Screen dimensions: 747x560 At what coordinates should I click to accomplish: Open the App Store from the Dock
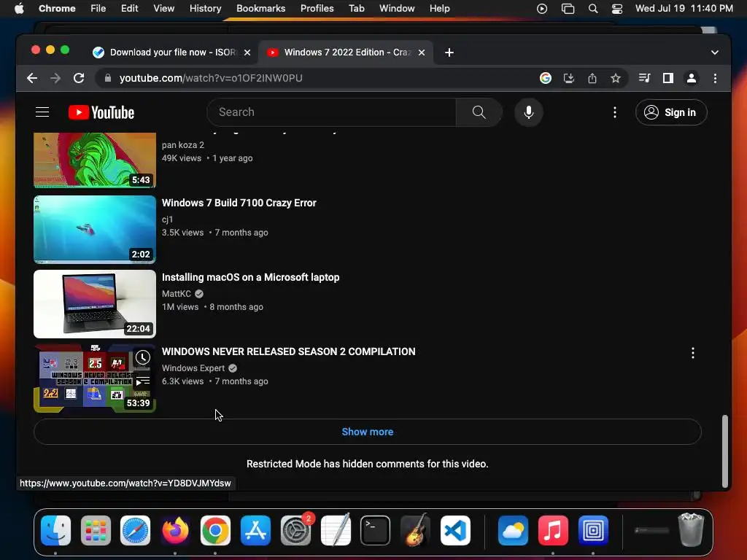(x=255, y=531)
